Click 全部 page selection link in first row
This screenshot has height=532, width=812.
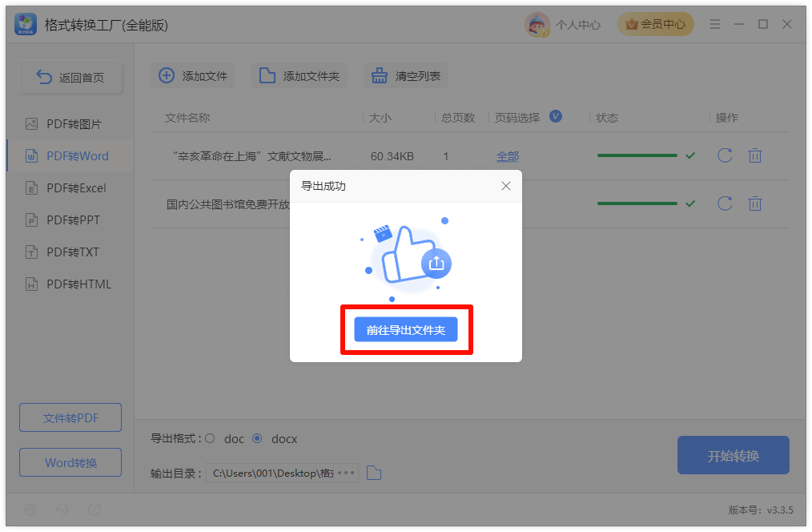[x=508, y=156]
